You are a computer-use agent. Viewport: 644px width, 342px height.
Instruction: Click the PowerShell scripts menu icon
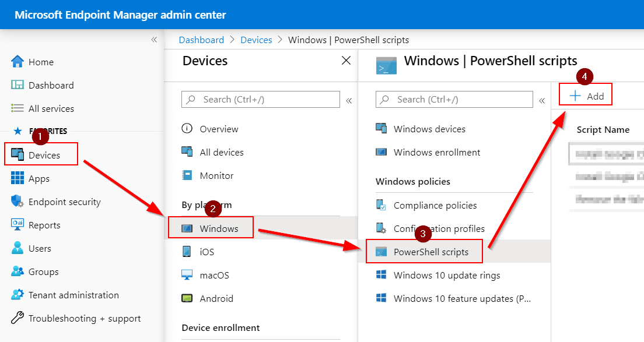(x=381, y=252)
